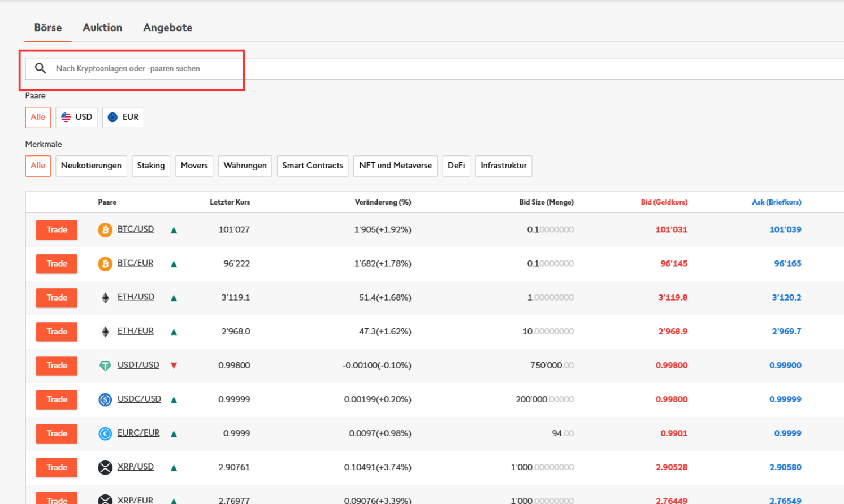Filter by Staking
844x504 pixels.
point(151,166)
